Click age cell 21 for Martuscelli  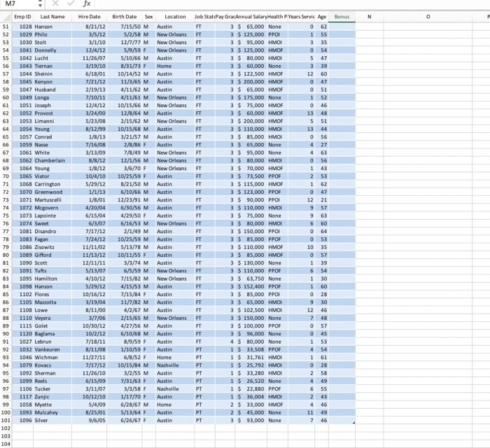(321, 200)
